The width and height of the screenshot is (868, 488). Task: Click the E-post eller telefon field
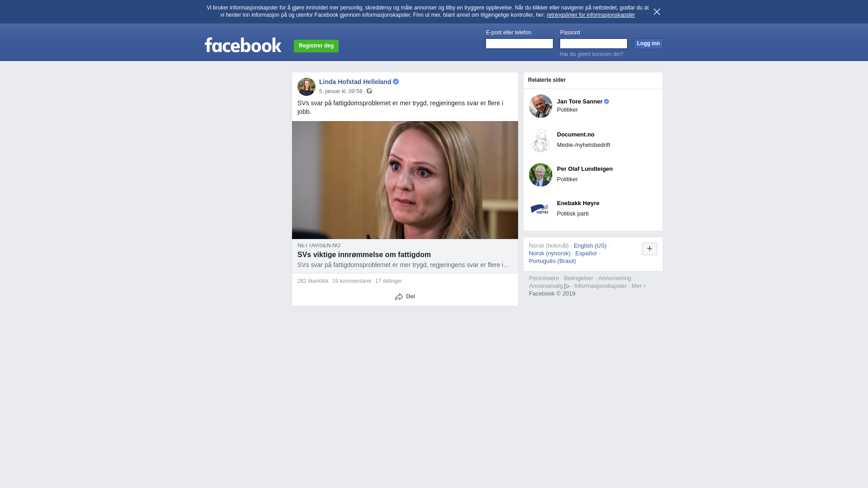click(519, 43)
